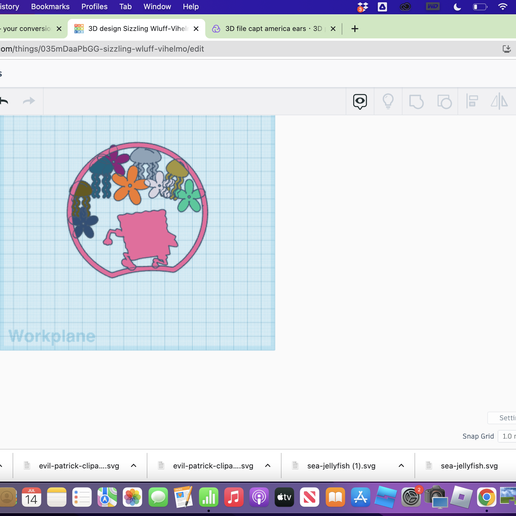The height and width of the screenshot is (516, 516).
Task: Group the selected shapes
Action: (x=416, y=101)
